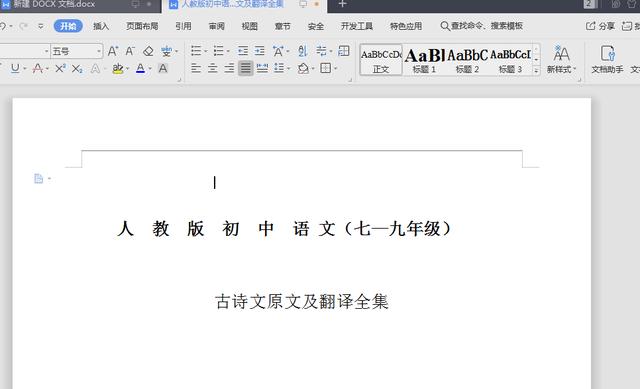The image size is (640, 389).
Task: Open the Chinese text layout tool
Action: click(278, 51)
